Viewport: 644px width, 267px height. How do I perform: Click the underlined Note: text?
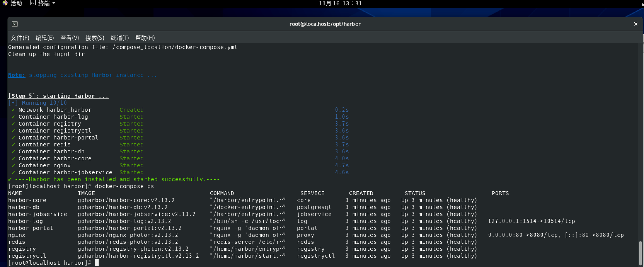(16, 75)
